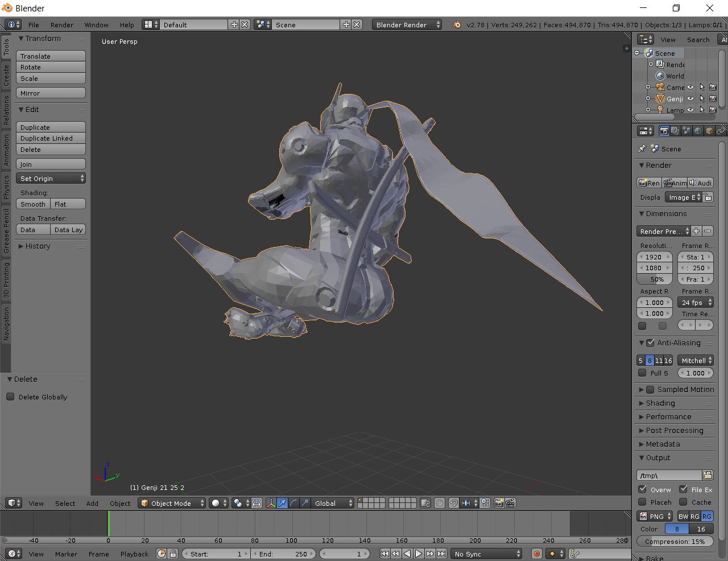The height and width of the screenshot is (561, 728).
Task: Open the Set Origin dropdown
Action: point(51,178)
